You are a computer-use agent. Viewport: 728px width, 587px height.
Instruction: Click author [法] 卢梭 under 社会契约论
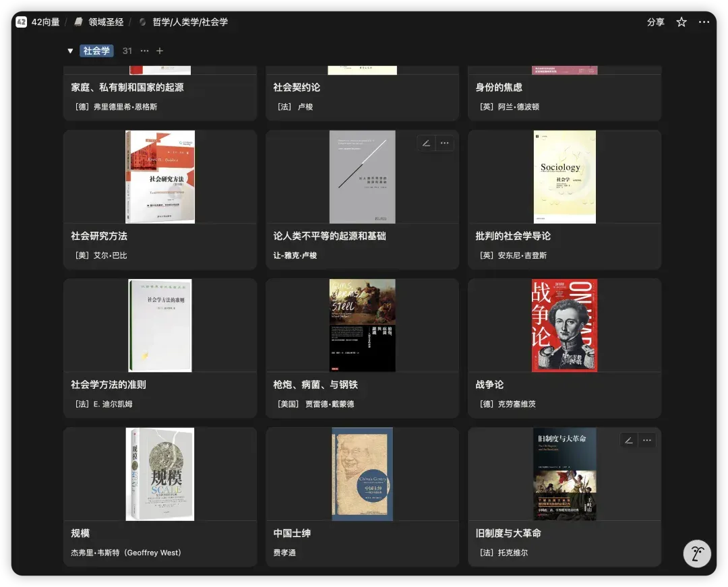coord(295,106)
